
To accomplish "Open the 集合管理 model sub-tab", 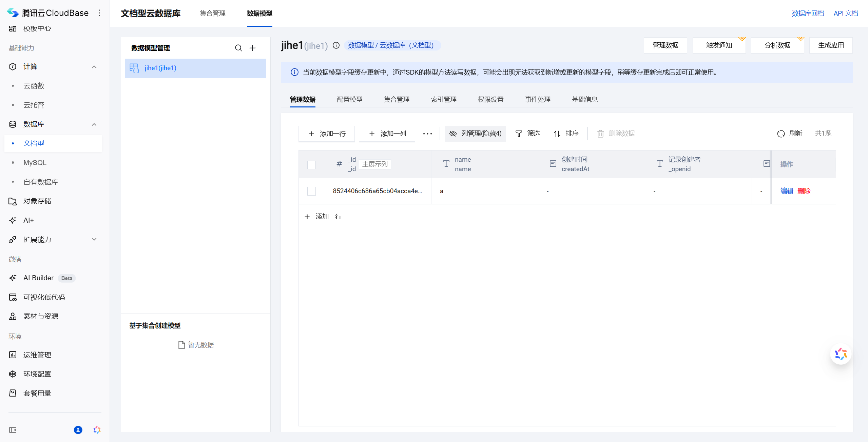I will tap(397, 99).
